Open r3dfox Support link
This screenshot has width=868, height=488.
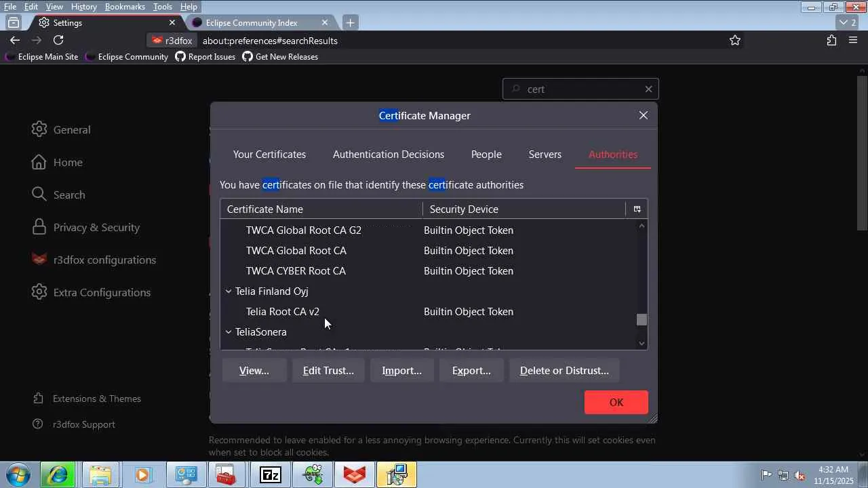(x=75, y=424)
